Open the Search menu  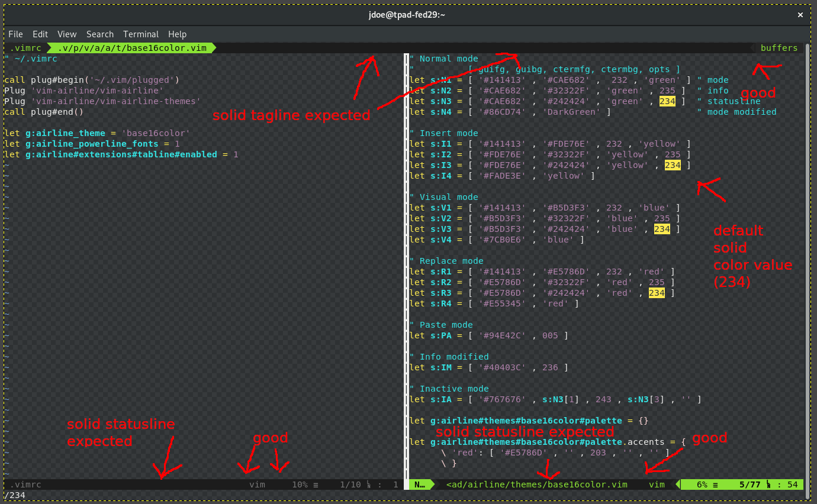(100, 34)
